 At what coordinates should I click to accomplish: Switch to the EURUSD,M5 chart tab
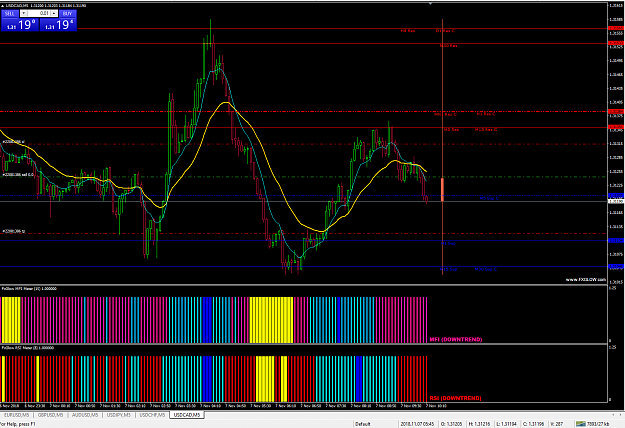[x=17, y=415]
